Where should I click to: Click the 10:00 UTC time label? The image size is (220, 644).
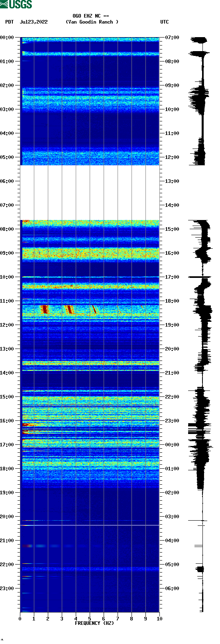point(172,109)
